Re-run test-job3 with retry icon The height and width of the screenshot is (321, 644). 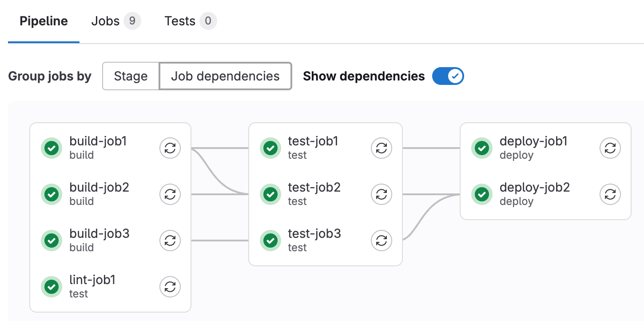coord(382,241)
